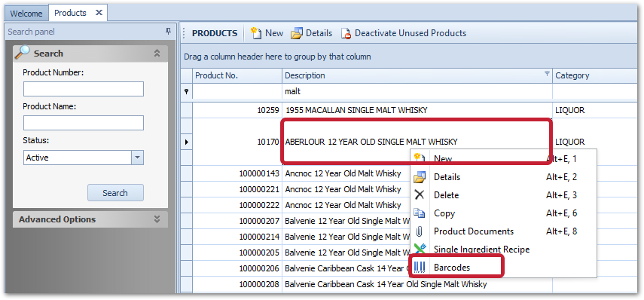Click the Search button
This screenshot has width=644, height=300.
pos(115,193)
